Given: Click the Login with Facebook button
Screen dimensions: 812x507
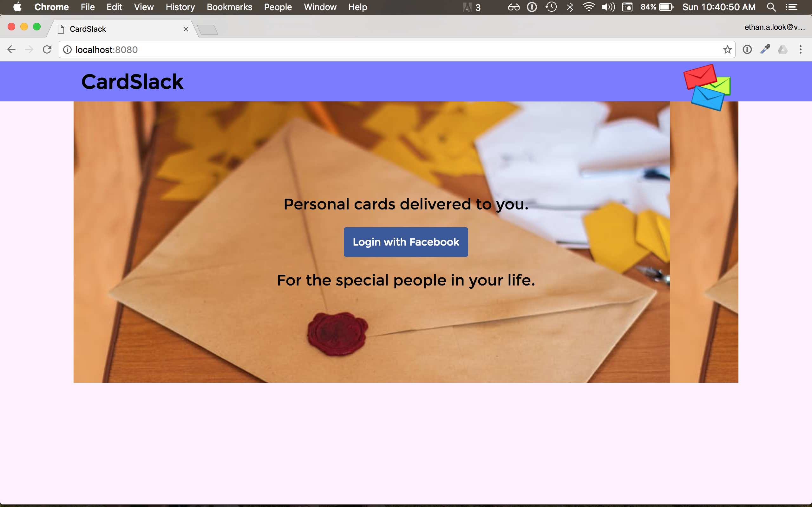Looking at the screenshot, I should [x=406, y=242].
